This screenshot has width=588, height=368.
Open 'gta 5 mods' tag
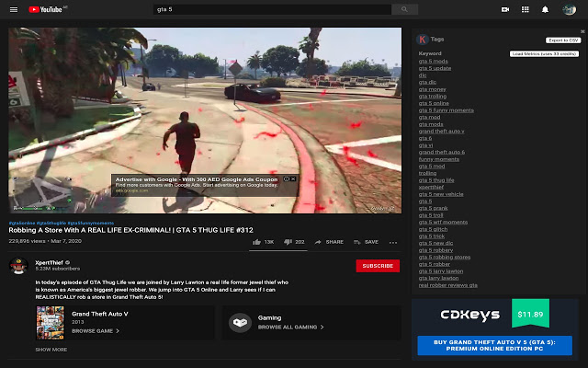[x=433, y=62]
